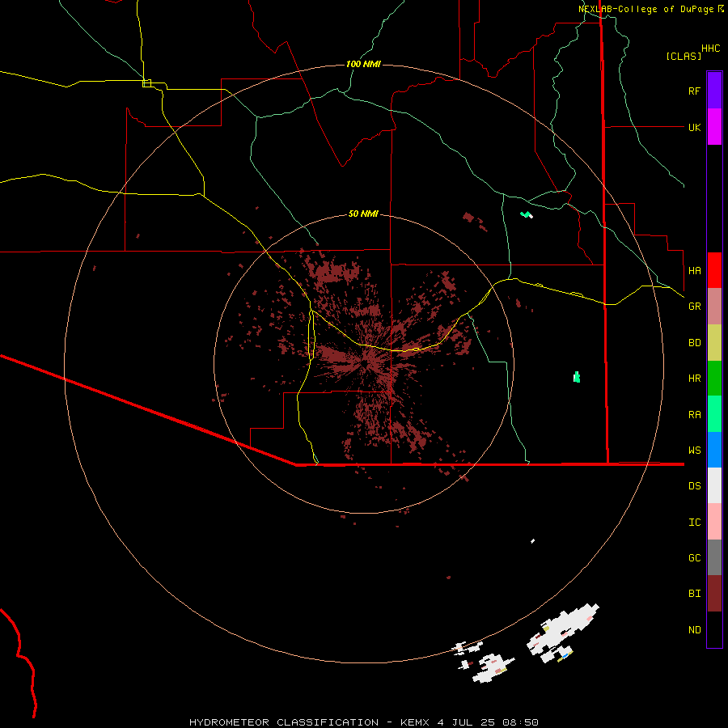This screenshot has width=728, height=728.
Task: Click the HA legend label
Action: (694, 271)
